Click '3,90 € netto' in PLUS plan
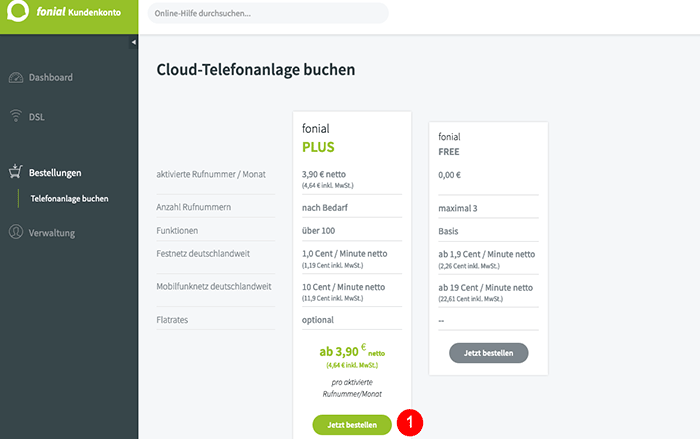Viewport: 700px width, 439px height. (324, 174)
